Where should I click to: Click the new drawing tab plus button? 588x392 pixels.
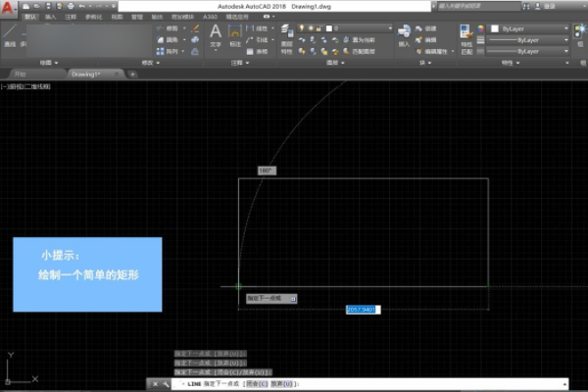(x=132, y=73)
